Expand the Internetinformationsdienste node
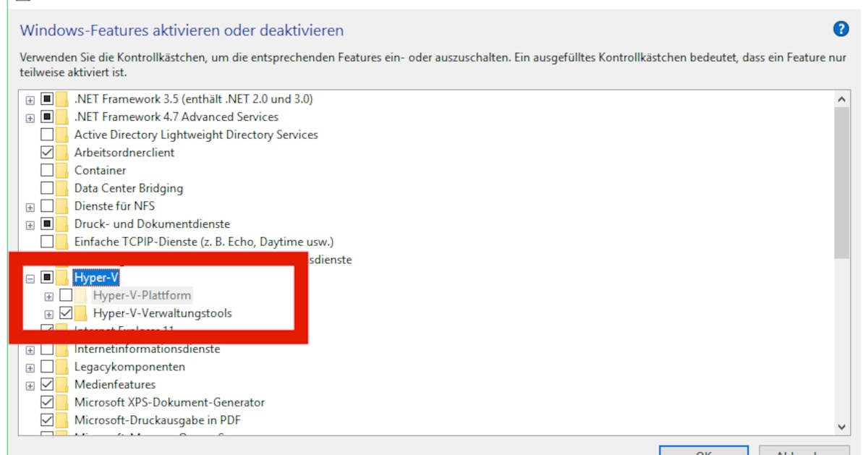Viewport: 868px width, 455px height. 30,349
